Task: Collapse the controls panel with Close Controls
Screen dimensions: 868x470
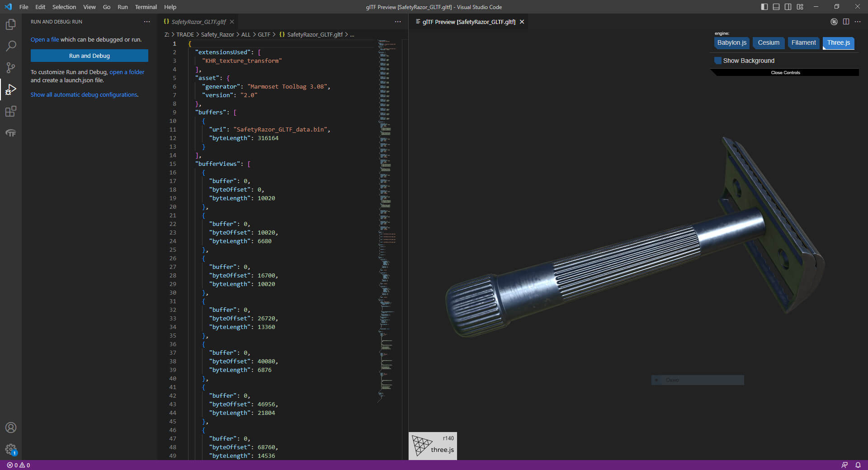Action: 785,73
